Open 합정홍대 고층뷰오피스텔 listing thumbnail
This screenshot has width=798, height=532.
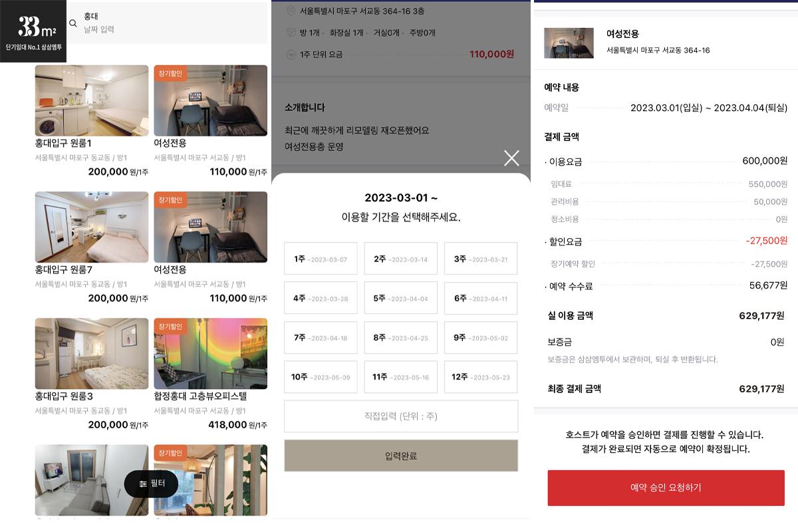click(211, 353)
